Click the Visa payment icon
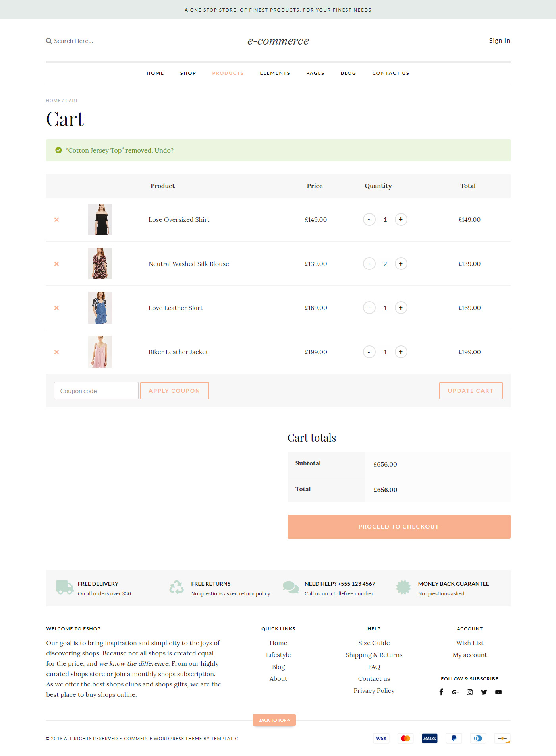Image resolution: width=556 pixels, height=756 pixels. (381, 738)
